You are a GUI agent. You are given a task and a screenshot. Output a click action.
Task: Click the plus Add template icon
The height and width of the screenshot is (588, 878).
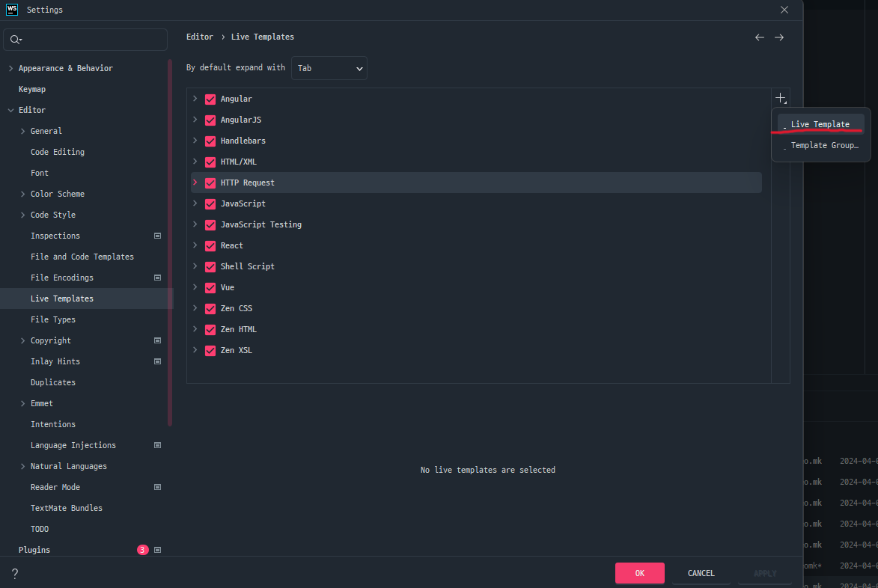click(x=781, y=98)
